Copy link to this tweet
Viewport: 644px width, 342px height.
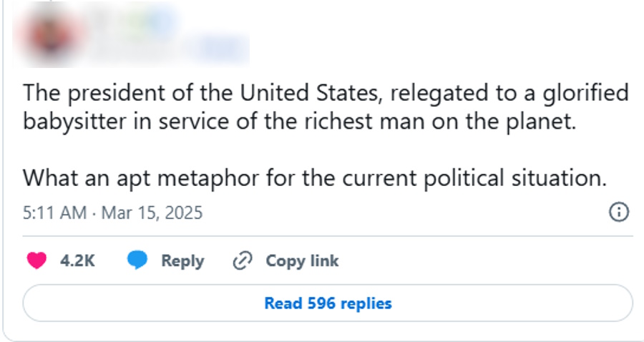302,261
